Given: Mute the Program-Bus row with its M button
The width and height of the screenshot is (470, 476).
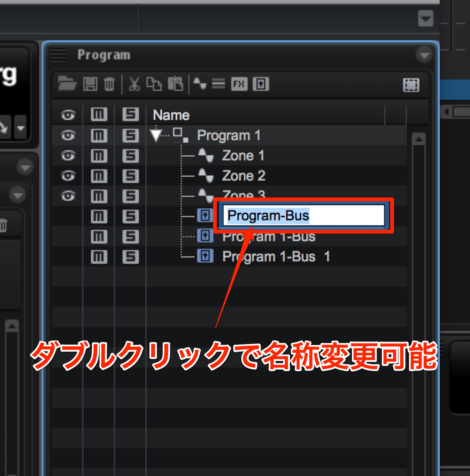Looking at the screenshot, I should click(x=99, y=216).
